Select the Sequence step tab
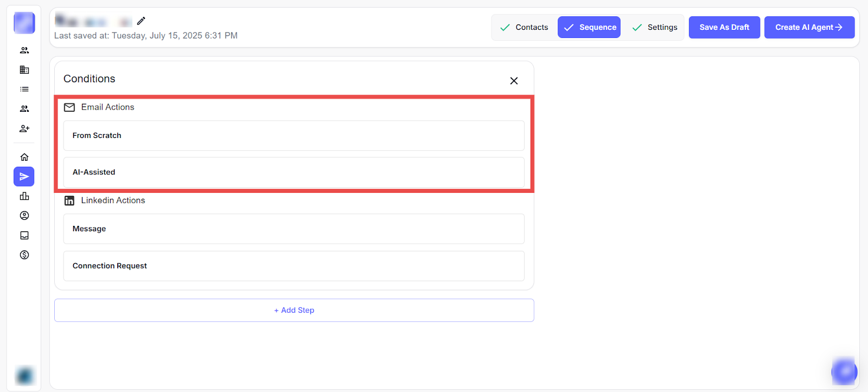This screenshot has width=868, height=392. pyautogui.click(x=589, y=27)
